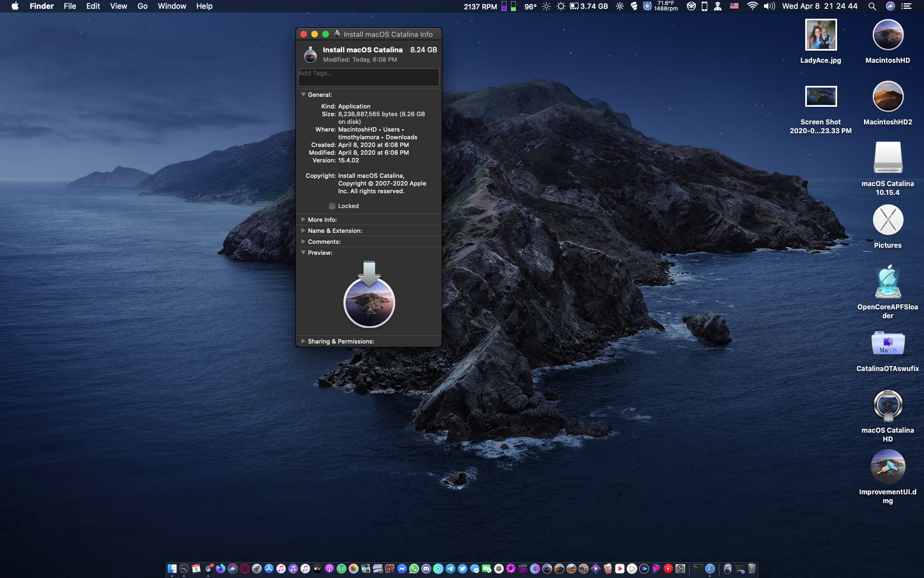Collapse the Preview section
924x578 pixels.
coord(303,253)
